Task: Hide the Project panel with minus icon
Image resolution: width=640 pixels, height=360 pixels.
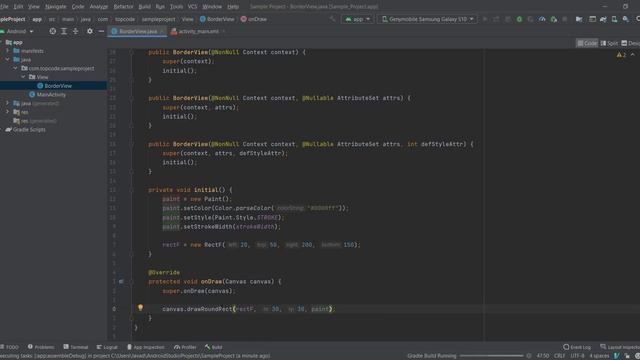Action: pos(101,31)
